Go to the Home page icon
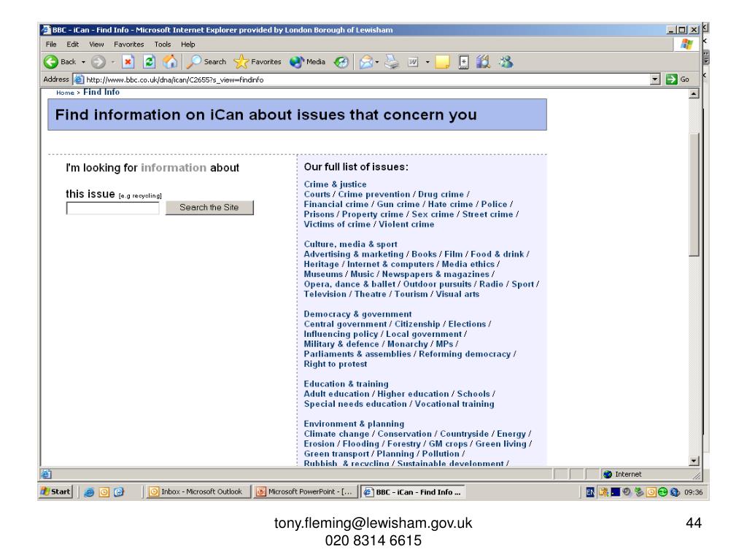The height and width of the screenshot is (560, 747). [x=170, y=61]
